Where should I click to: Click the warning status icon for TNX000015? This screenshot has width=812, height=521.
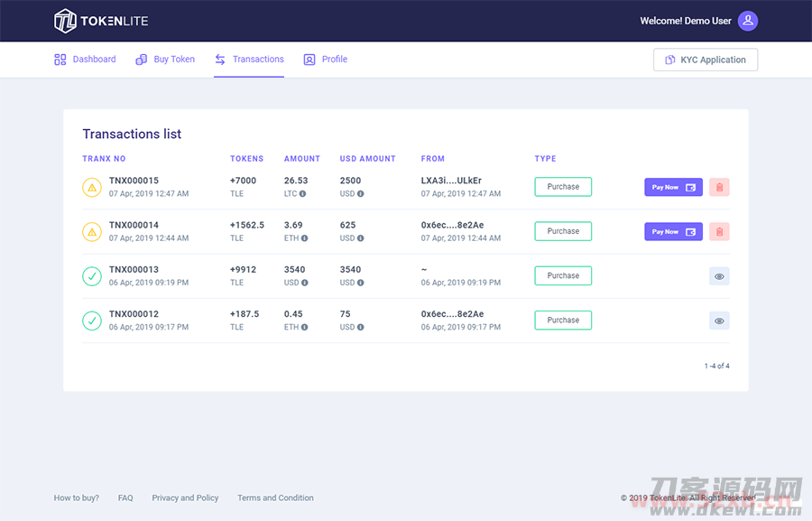[x=92, y=187]
